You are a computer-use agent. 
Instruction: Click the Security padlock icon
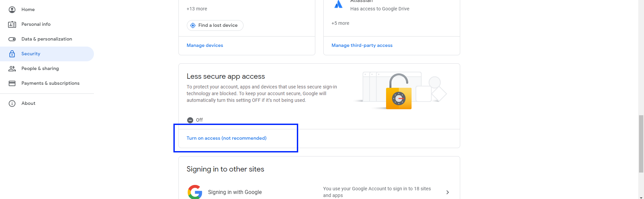[x=12, y=54]
